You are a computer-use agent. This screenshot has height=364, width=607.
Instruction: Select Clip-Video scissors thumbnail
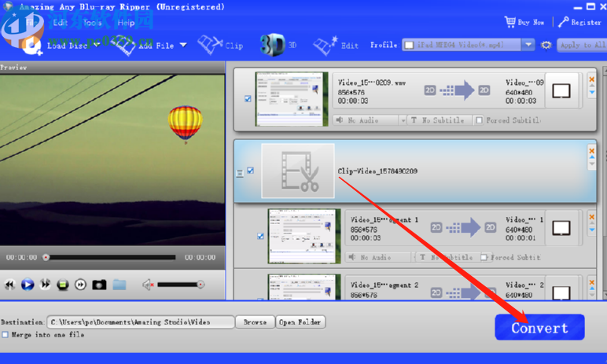click(x=298, y=171)
